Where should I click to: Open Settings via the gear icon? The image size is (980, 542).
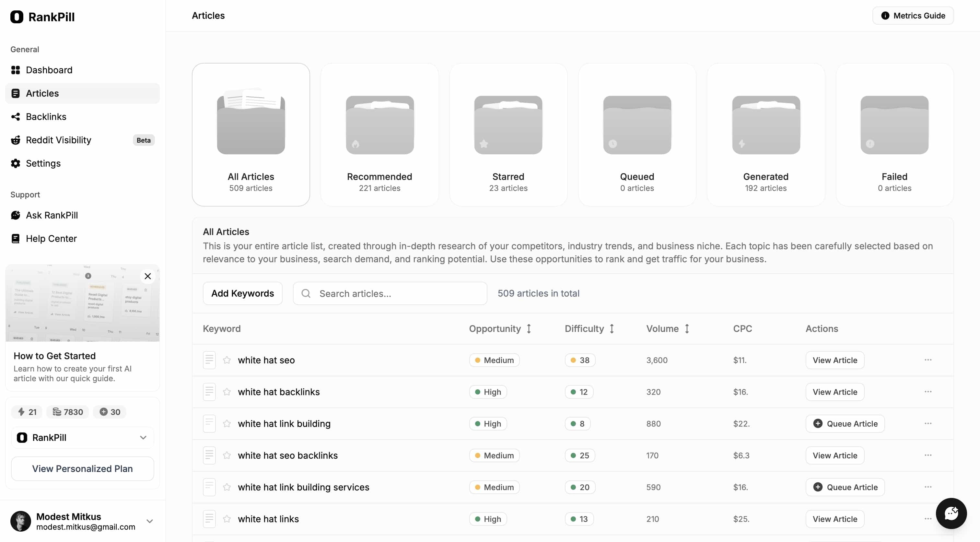click(15, 163)
